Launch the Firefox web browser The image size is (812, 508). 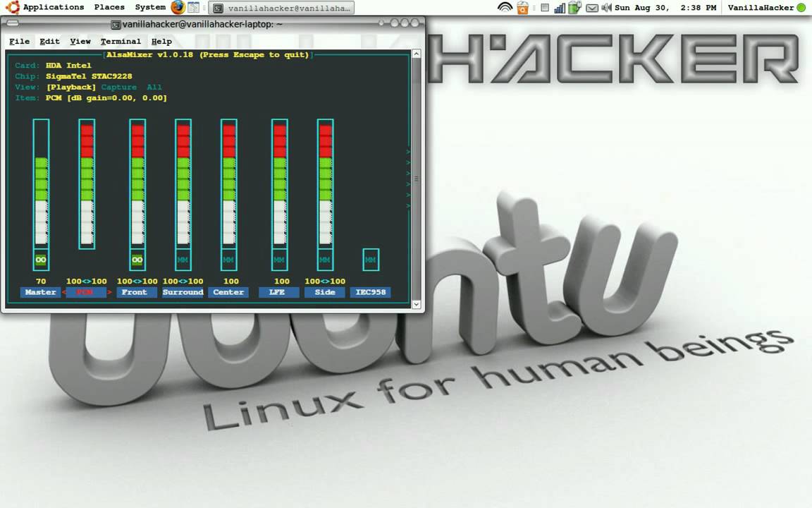coord(178,7)
